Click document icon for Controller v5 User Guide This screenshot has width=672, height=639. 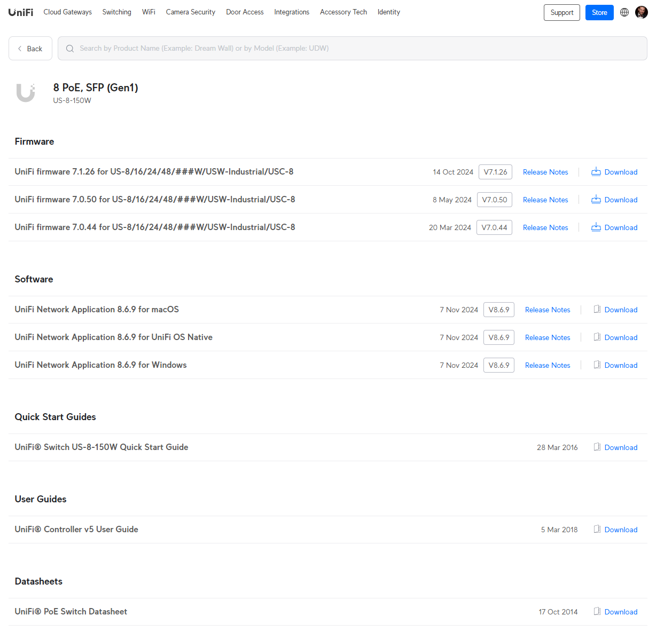tap(597, 530)
